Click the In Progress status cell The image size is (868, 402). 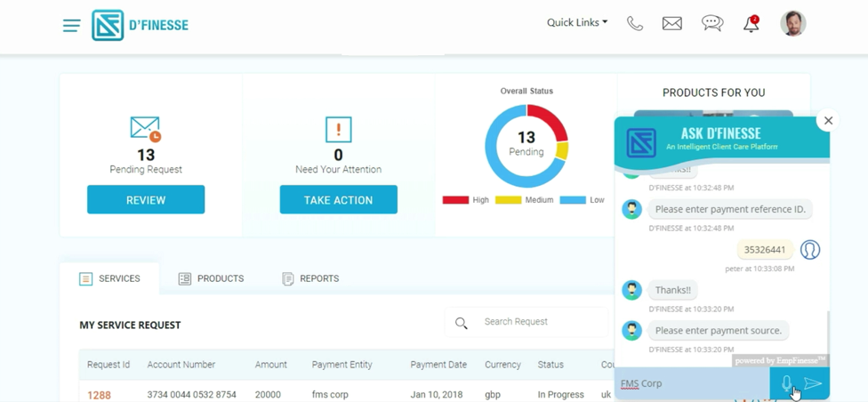tap(561, 395)
